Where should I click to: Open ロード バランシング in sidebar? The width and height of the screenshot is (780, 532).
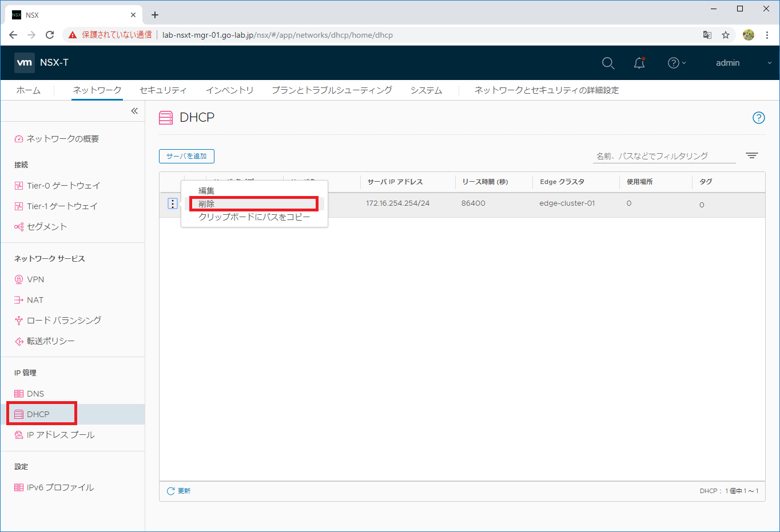pyautogui.click(x=58, y=321)
